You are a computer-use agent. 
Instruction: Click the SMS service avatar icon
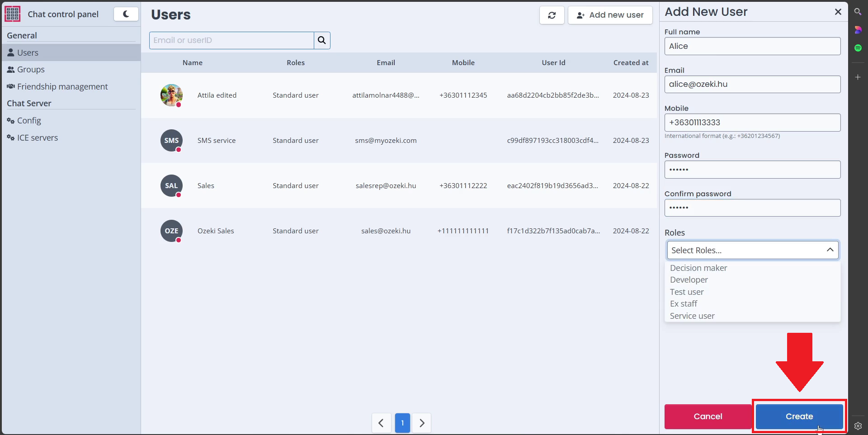coord(171,140)
